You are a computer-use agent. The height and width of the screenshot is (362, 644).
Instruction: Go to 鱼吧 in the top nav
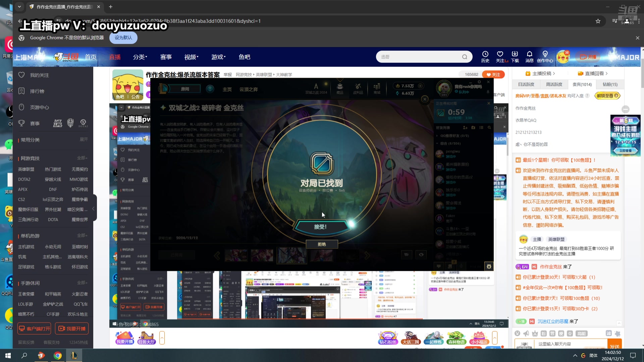(245, 57)
